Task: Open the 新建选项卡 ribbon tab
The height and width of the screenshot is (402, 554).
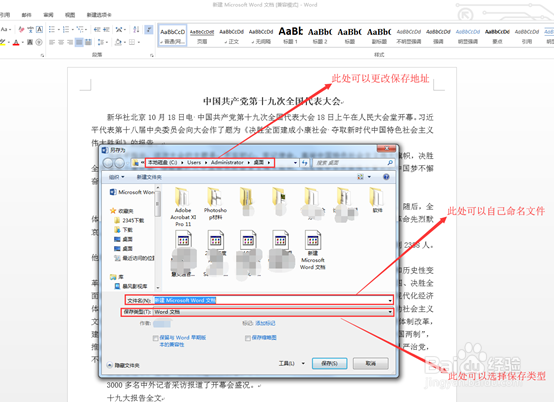Action: pyautogui.click(x=99, y=15)
